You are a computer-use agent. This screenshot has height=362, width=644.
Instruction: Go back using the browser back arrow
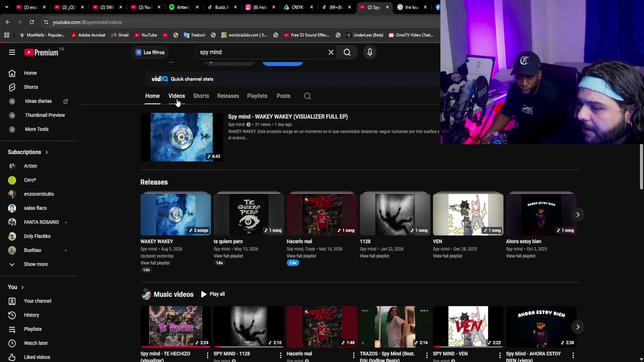[8, 22]
